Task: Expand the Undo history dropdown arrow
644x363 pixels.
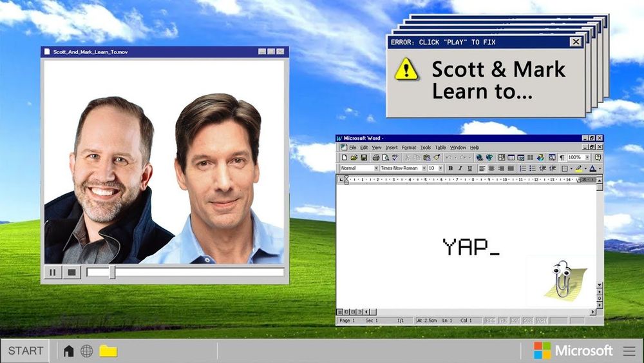Action: (455, 158)
